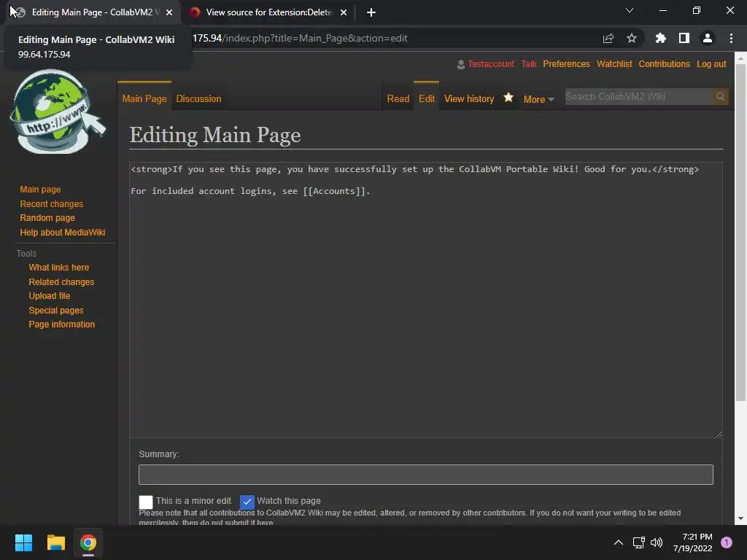Viewport: 747px width, 560px height.
Task: Open the Chrome three-dot menu
Action: [731, 39]
